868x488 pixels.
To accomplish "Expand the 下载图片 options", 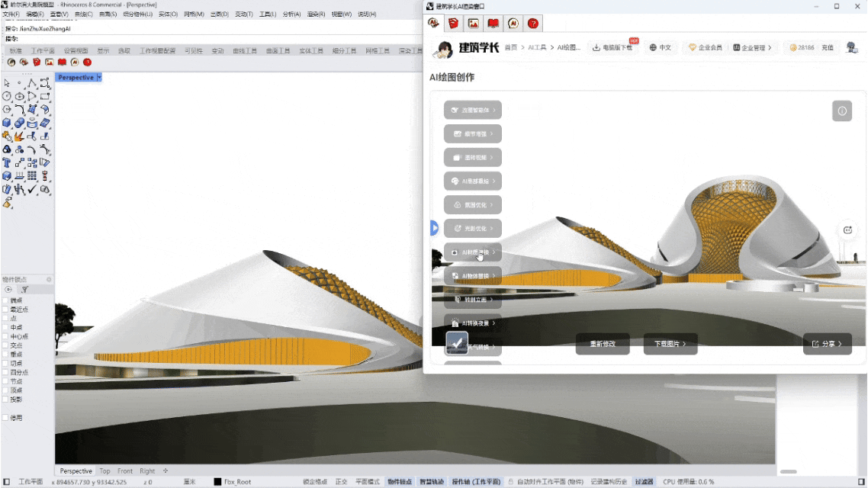I will pos(670,344).
